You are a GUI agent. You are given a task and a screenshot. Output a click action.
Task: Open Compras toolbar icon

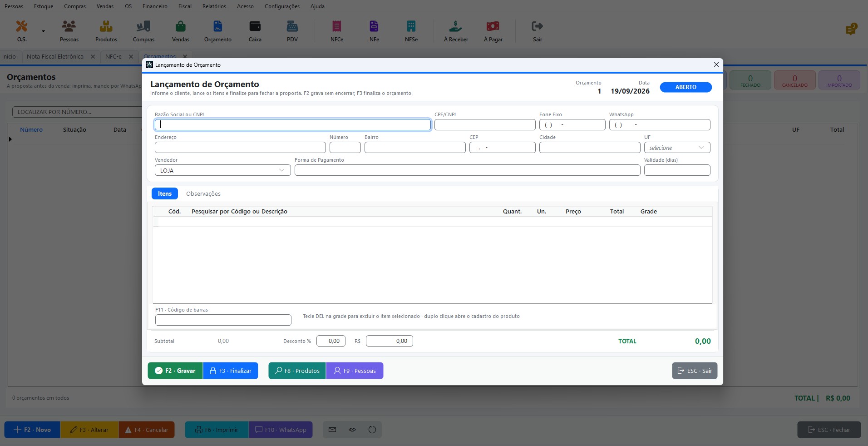[x=143, y=30]
